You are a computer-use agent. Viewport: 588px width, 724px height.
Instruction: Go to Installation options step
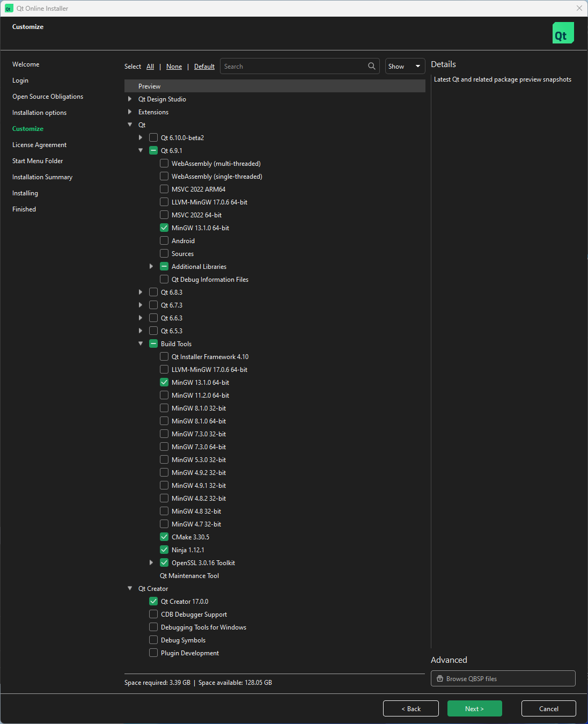39,113
